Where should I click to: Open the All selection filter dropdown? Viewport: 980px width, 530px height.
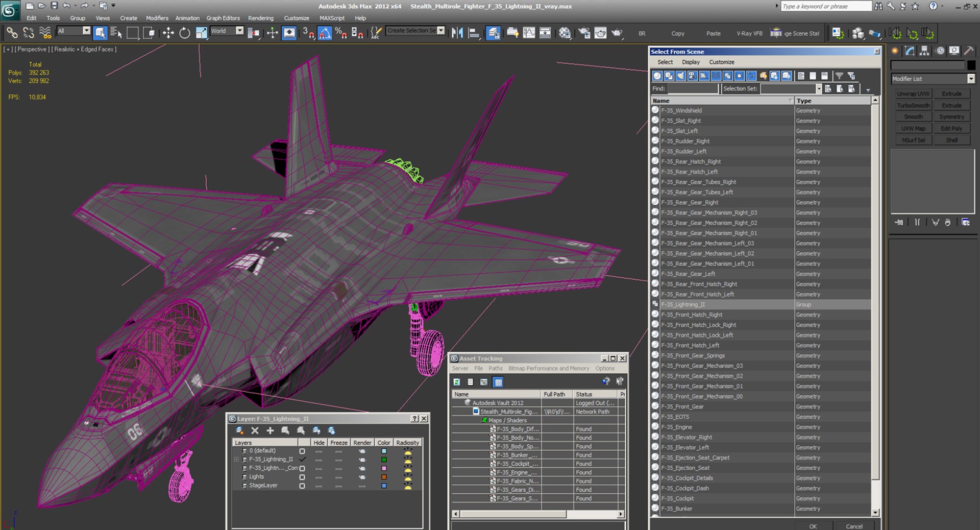[x=86, y=31]
